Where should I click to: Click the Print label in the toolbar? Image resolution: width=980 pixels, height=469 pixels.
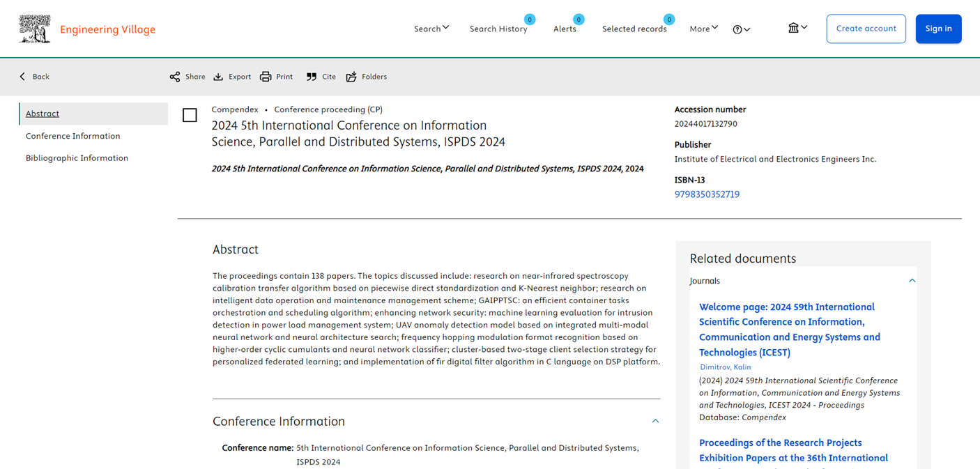[284, 77]
